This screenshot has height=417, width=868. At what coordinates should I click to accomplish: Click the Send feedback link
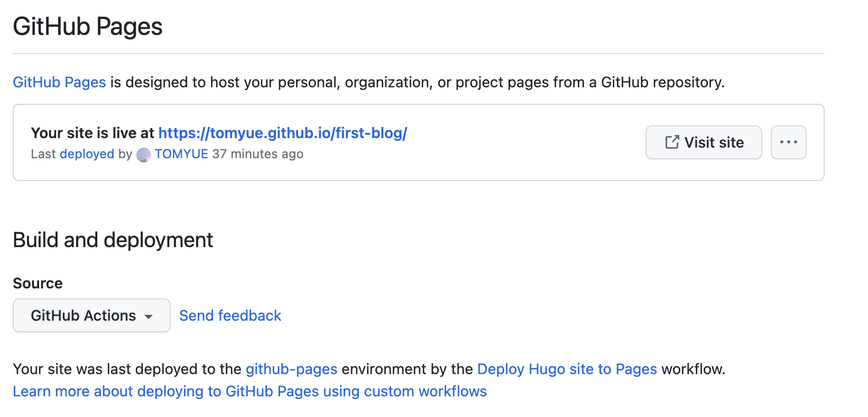(230, 315)
